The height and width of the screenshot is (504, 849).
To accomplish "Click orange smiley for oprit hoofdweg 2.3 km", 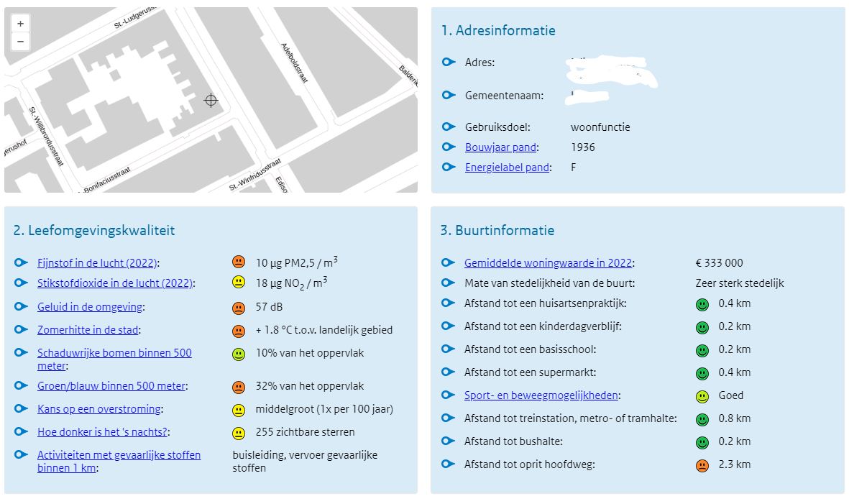I will tap(702, 466).
